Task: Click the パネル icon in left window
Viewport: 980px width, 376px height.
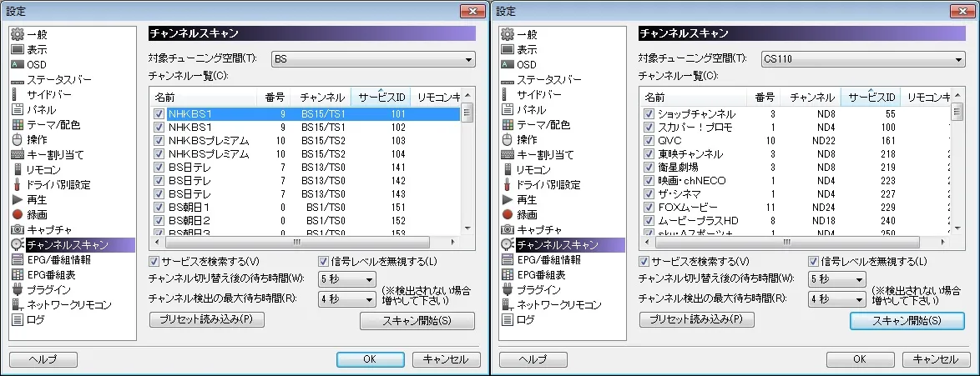Action: 18,109
